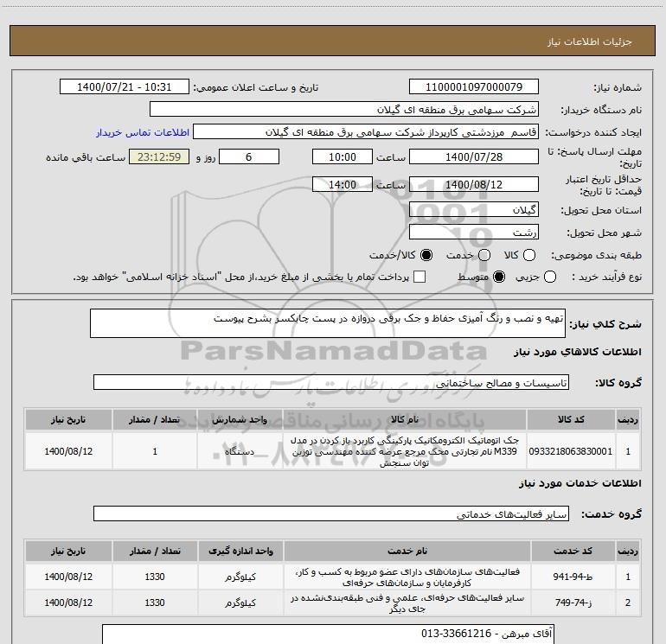Click the نام خدمت column header
This screenshot has height=644, width=666.
click(x=407, y=551)
